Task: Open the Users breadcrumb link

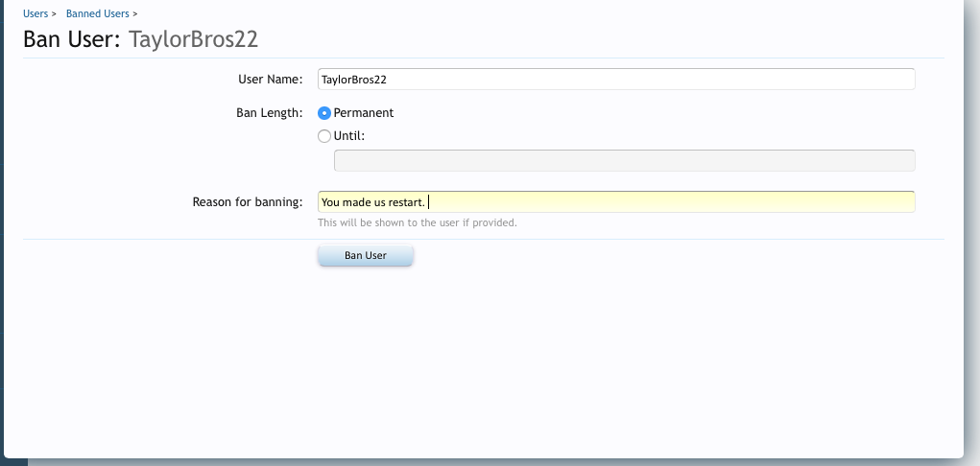Action: click(35, 13)
